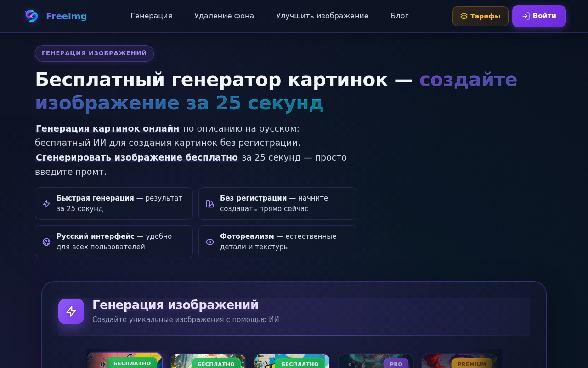Click the Тарифы button
This screenshot has width=588, height=368.
pyautogui.click(x=481, y=16)
